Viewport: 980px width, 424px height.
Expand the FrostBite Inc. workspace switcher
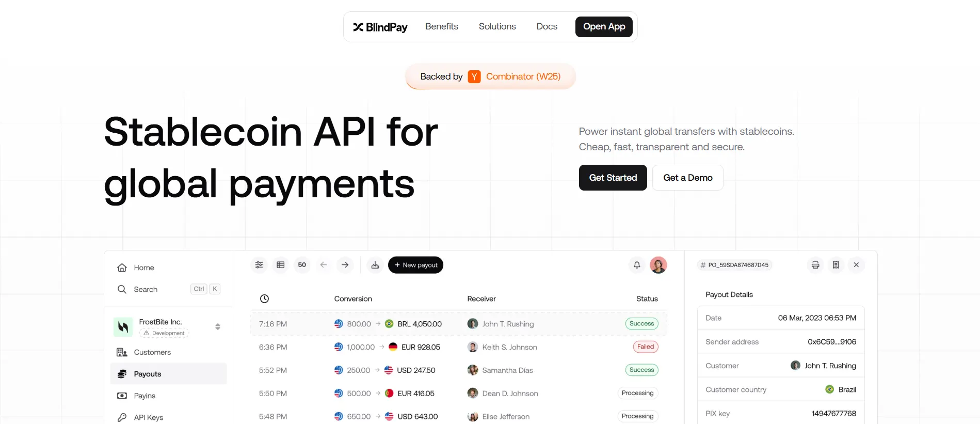(x=218, y=327)
